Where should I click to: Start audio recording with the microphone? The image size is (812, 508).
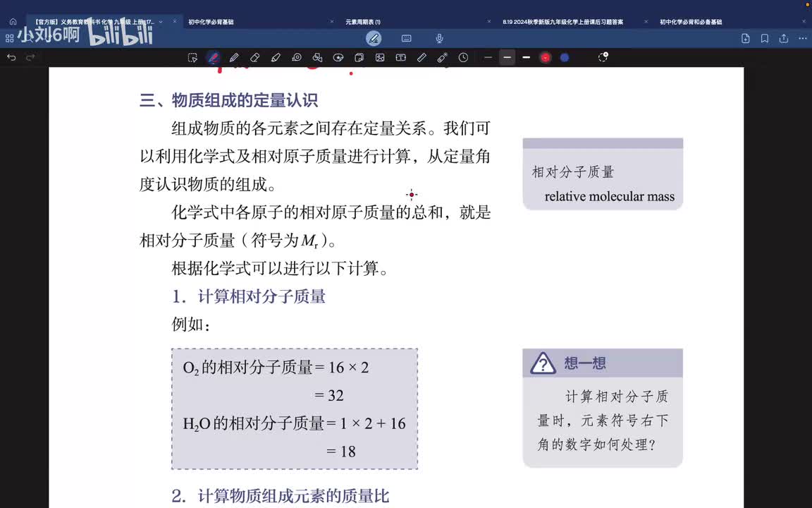(x=439, y=38)
